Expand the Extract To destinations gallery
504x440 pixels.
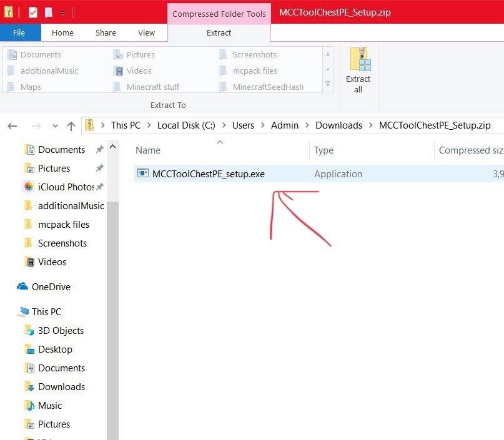[328, 84]
